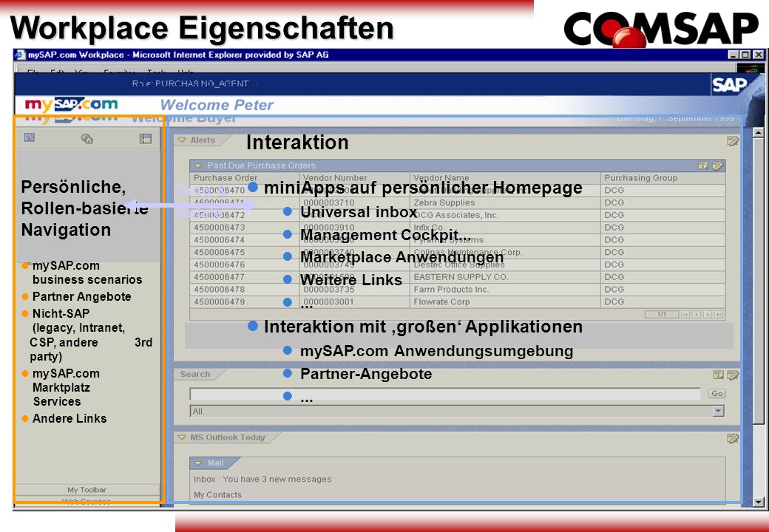
Task: Click the Inbox new messages line
Action: (x=262, y=479)
